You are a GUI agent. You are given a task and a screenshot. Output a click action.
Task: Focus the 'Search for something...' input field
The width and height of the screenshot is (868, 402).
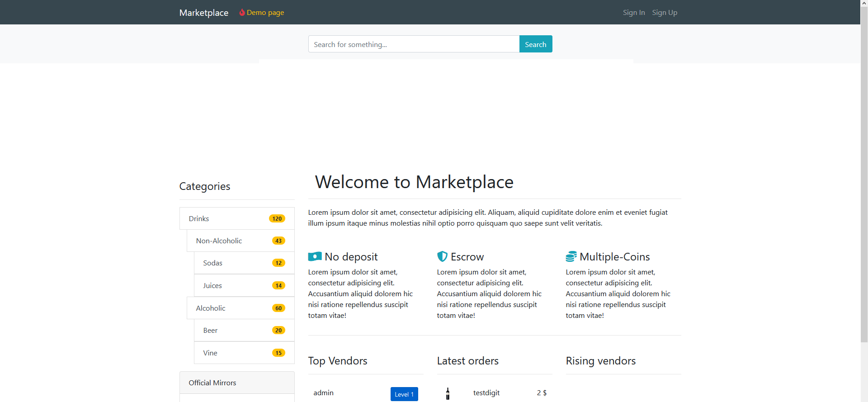coord(413,44)
